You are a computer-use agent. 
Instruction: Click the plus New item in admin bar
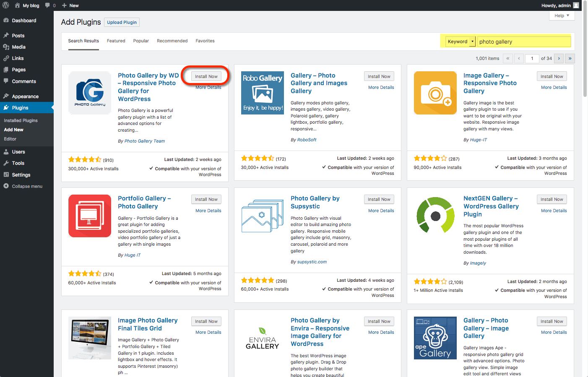click(x=70, y=5)
